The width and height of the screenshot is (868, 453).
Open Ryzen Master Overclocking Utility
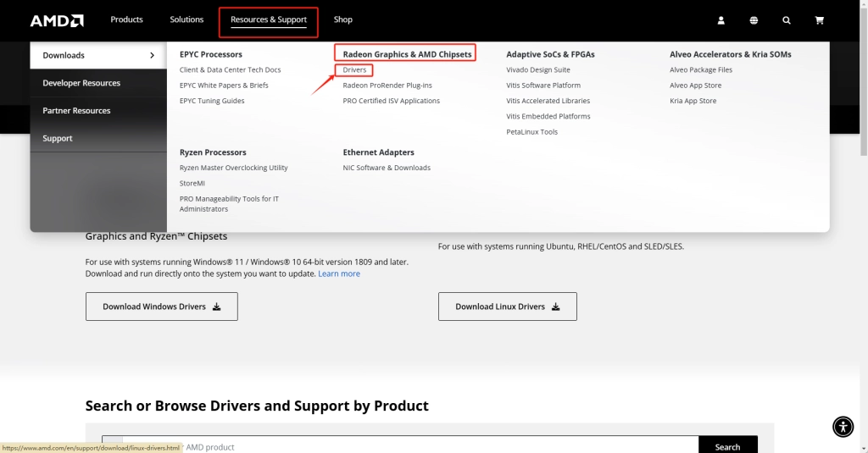click(233, 168)
